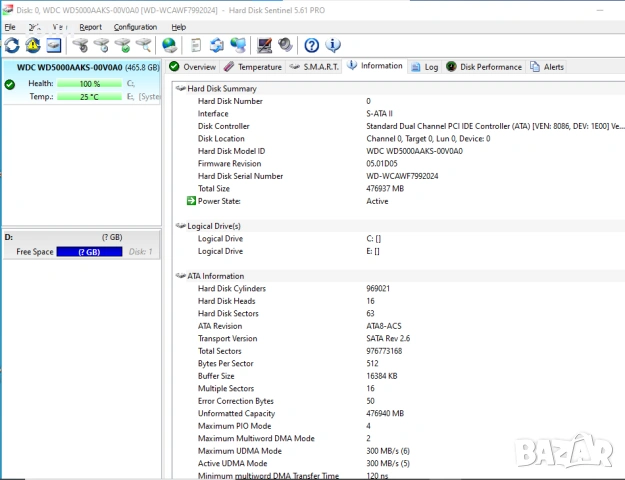This screenshot has height=480, width=625.
Task: Collapse the Logical Drive(s) section
Action: (181, 226)
